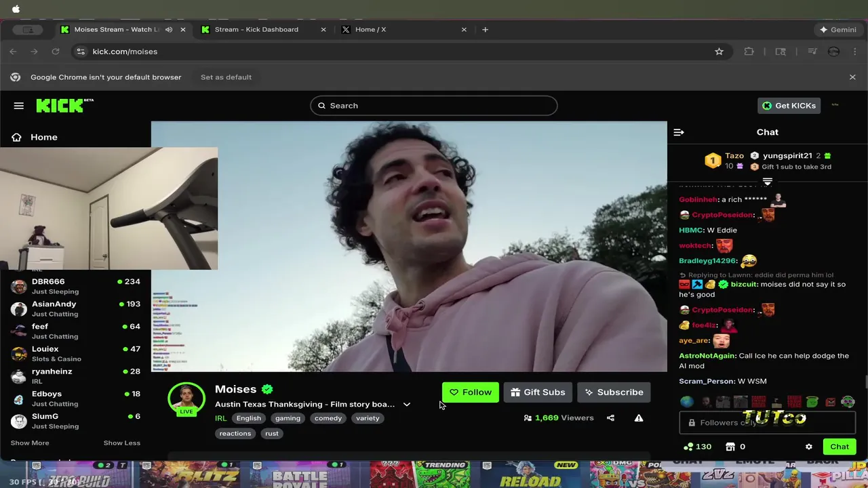
Task: Send message with Chat button
Action: [x=840, y=447]
